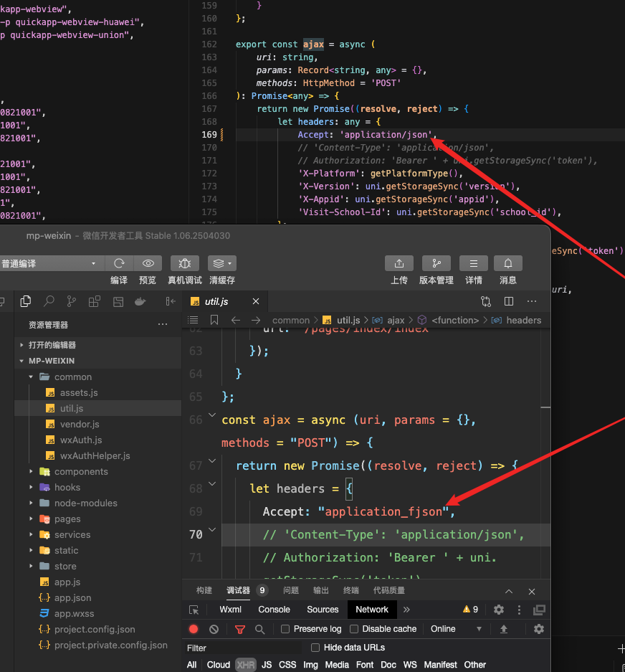Open the 普通编译 compile mode dropdown

(49, 263)
